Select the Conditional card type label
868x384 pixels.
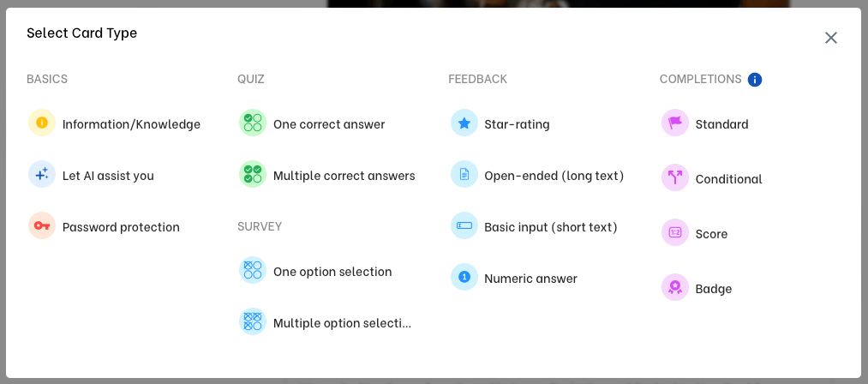[x=728, y=179]
